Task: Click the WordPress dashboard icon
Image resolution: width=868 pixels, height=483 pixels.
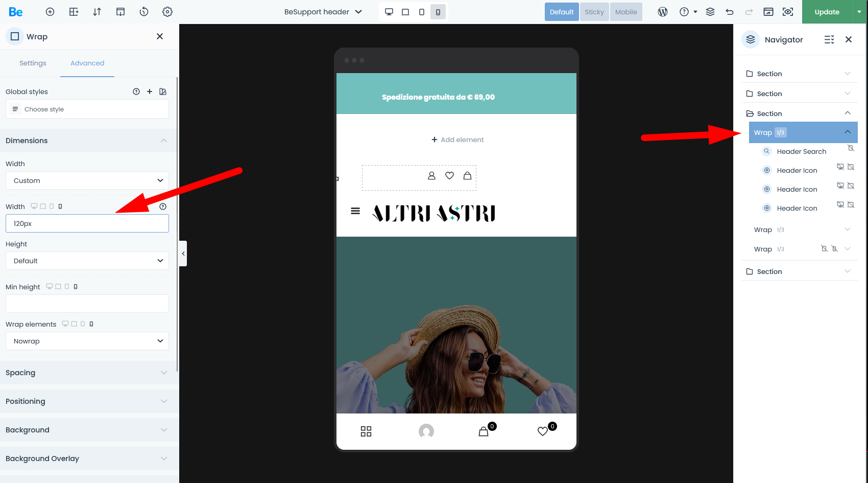Action: (662, 12)
